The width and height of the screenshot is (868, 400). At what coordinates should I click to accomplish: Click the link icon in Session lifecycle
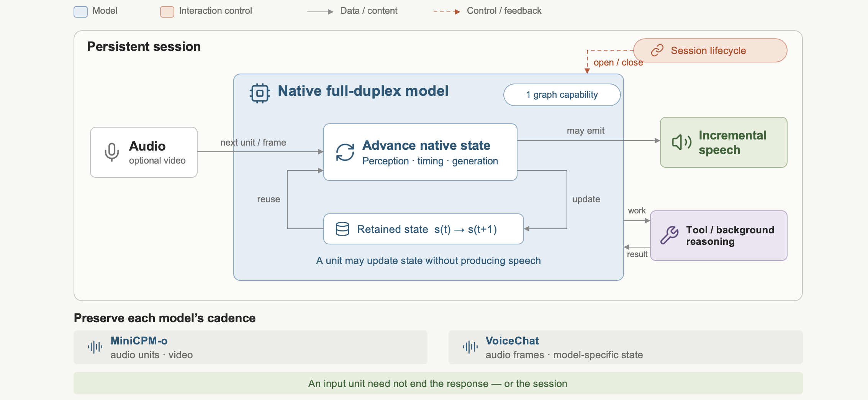pyautogui.click(x=657, y=50)
